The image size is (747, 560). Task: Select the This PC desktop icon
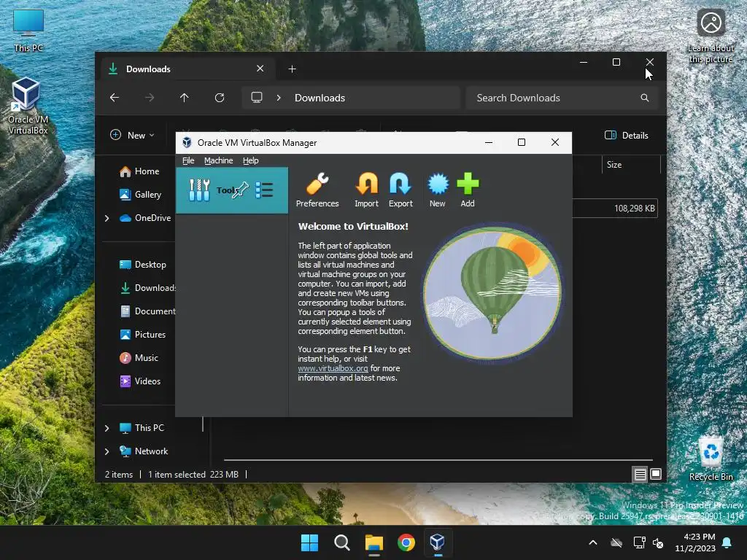[x=28, y=31]
